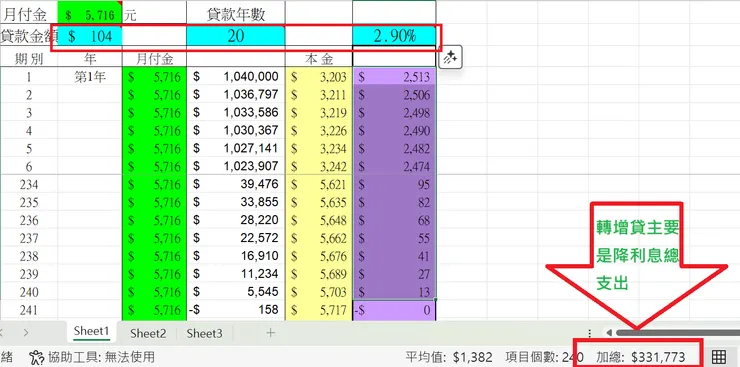740x367 pixels.
Task: Select the 元 unit cell
Action: 154,14
